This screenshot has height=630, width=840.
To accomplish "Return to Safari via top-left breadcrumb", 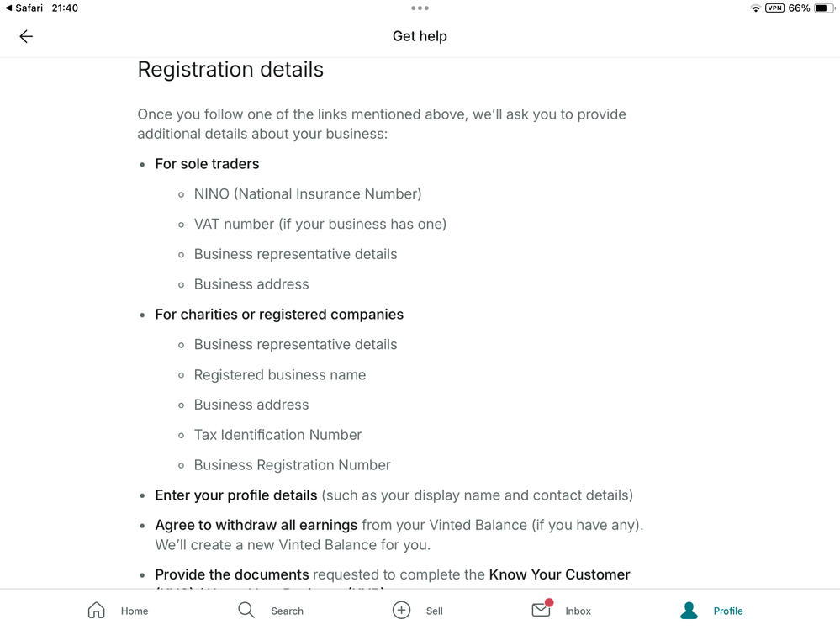I will [24, 8].
